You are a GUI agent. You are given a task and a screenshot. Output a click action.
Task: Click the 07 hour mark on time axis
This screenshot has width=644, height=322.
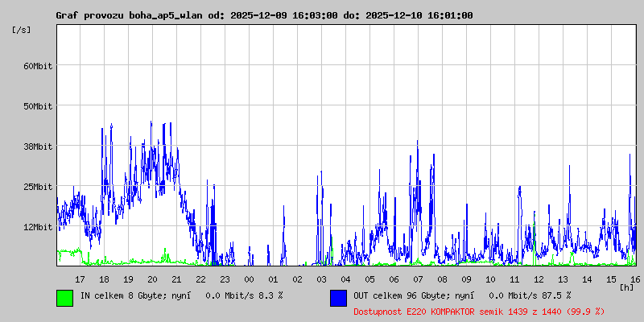tap(418, 279)
